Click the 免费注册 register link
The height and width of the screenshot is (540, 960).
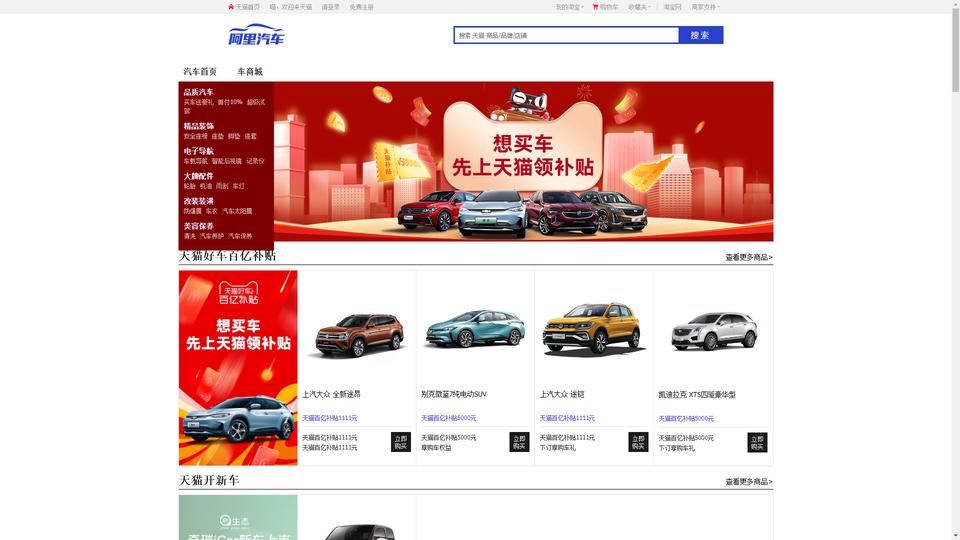click(x=361, y=7)
